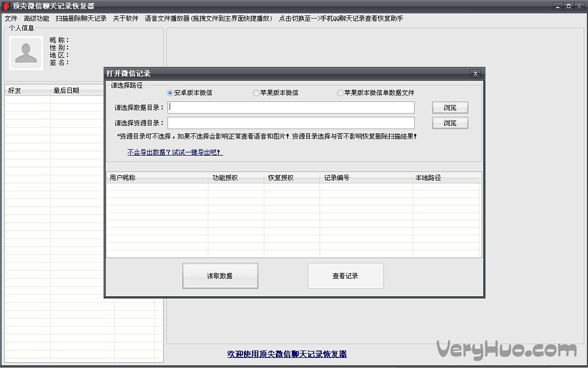Minimize the main application window

point(558,6)
